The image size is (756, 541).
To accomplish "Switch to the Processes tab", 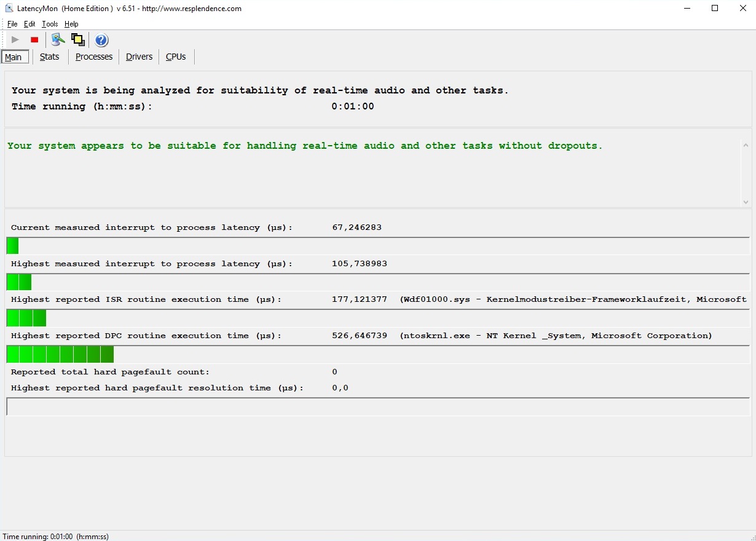I will tap(94, 57).
